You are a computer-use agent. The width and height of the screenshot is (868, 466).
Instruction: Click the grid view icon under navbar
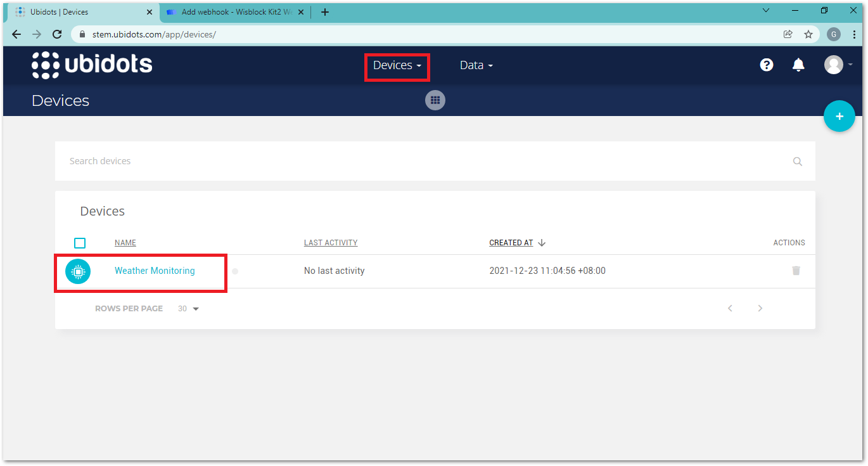coord(435,100)
